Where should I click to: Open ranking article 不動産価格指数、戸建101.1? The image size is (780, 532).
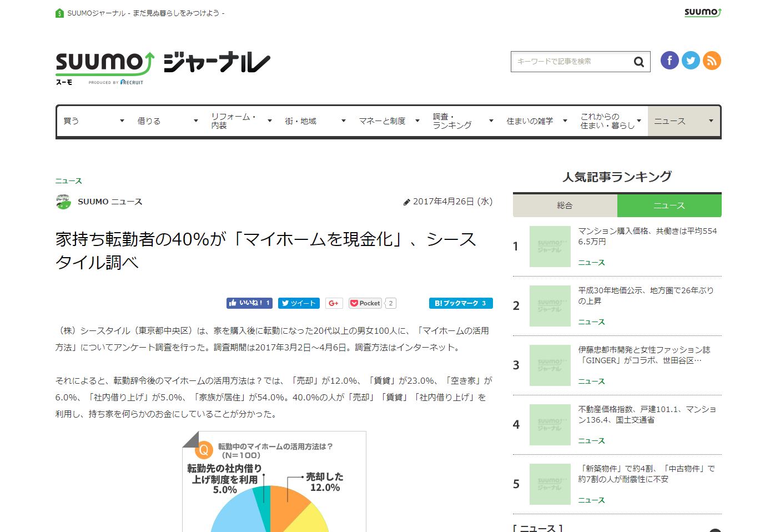(x=647, y=414)
